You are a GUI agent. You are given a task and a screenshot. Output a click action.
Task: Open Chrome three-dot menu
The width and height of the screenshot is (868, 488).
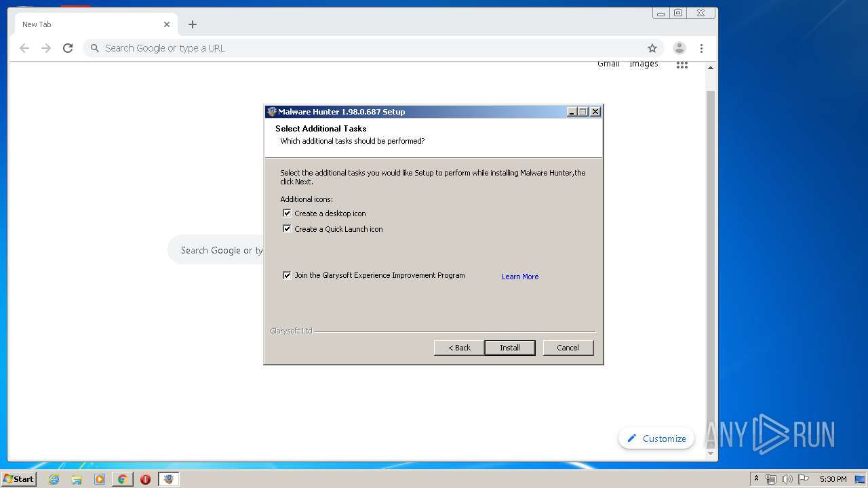(702, 48)
